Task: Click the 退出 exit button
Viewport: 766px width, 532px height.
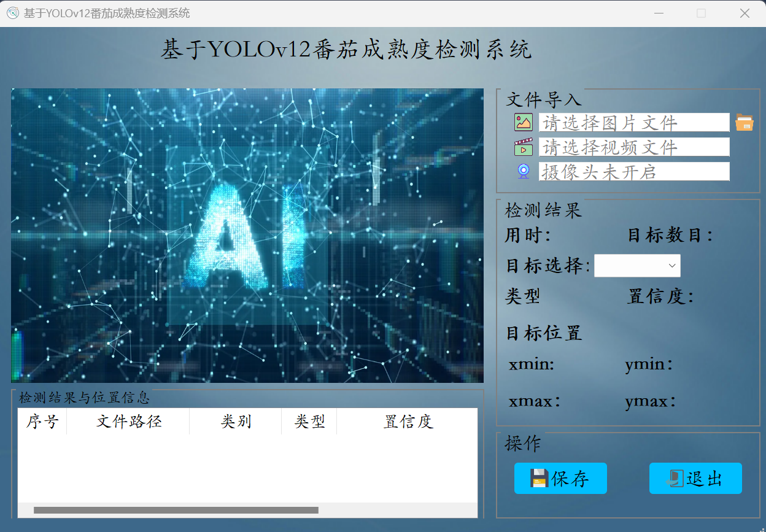Action: tap(695, 479)
